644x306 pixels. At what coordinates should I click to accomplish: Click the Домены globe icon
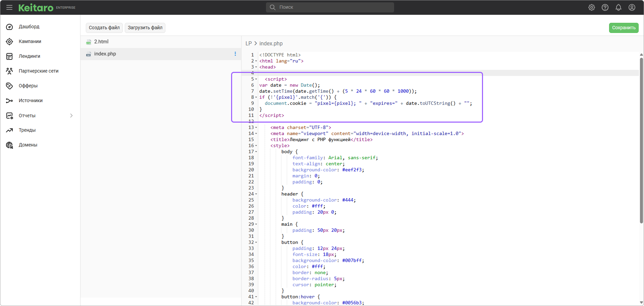(x=9, y=145)
